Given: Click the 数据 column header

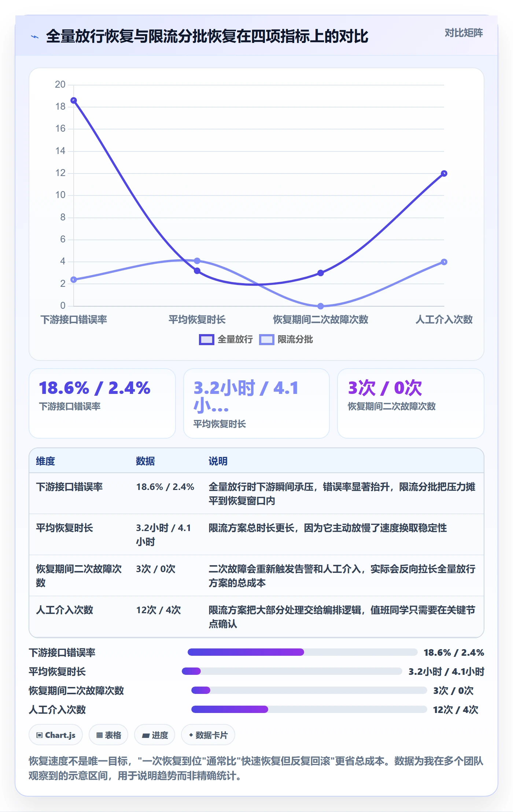Looking at the screenshot, I should tap(145, 461).
